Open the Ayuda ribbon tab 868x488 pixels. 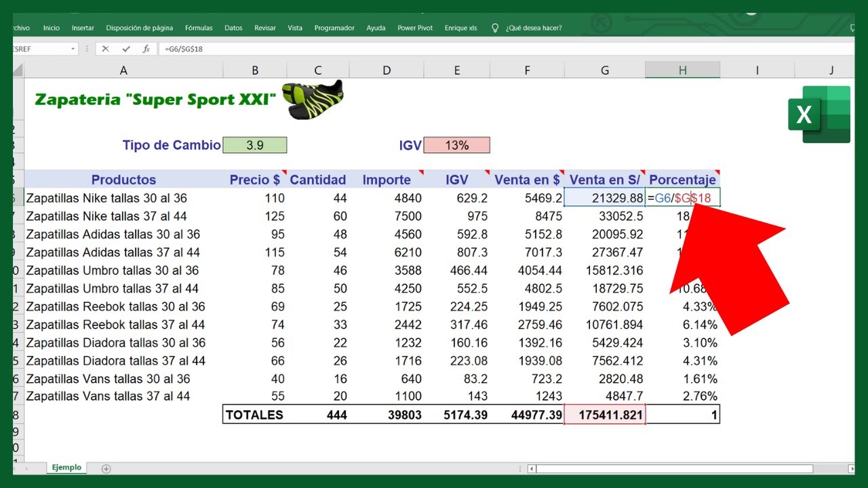[376, 28]
